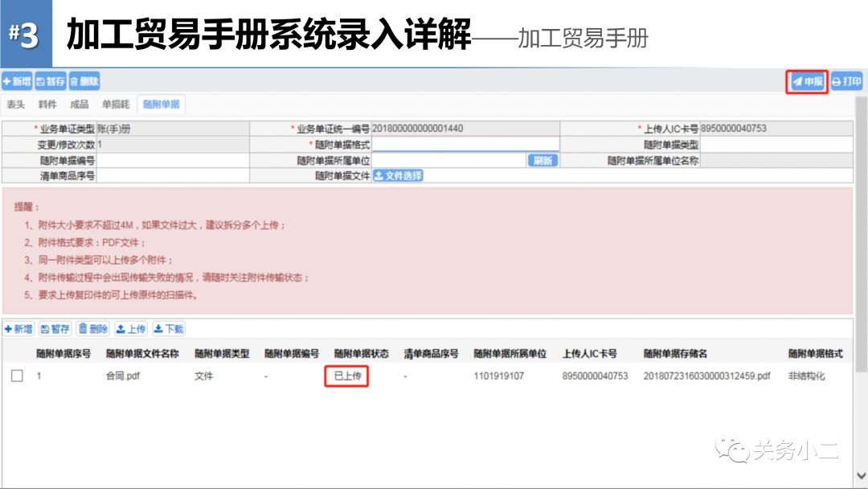The image size is (868, 489).
Task: Click the lower list 删除 button
Action: [93, 329]
